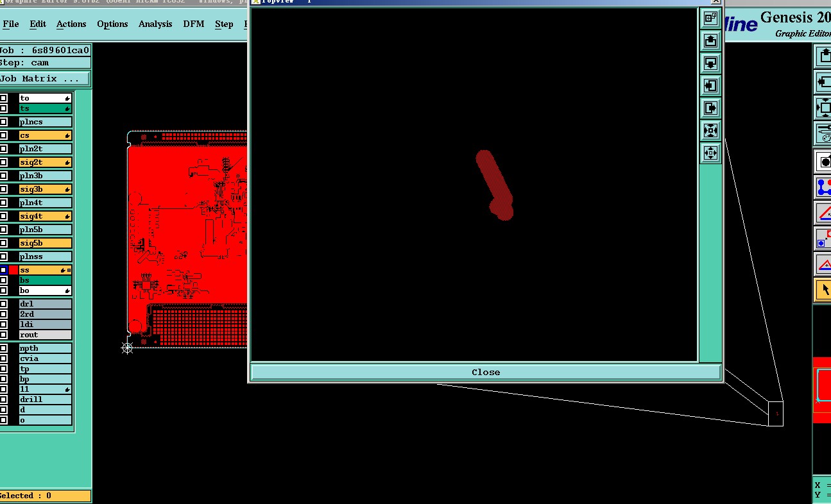831x504 pixels.
Task: Select the blue and red squares copy tool
Action: click(823, 238)
